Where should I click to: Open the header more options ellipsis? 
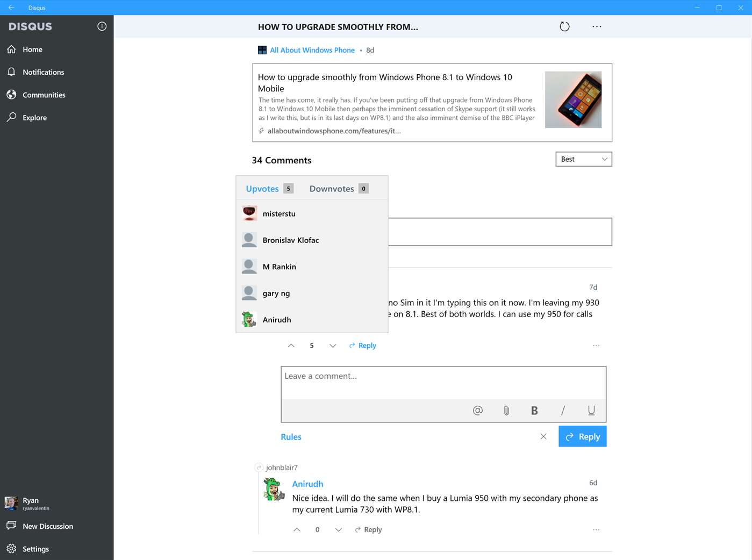click(x=597, y=26)
